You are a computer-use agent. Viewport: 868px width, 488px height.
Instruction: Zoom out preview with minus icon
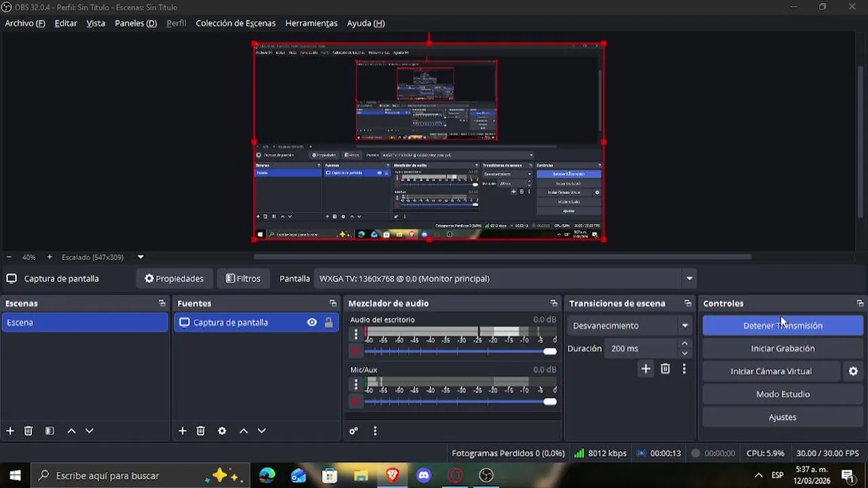coord(9,258)
